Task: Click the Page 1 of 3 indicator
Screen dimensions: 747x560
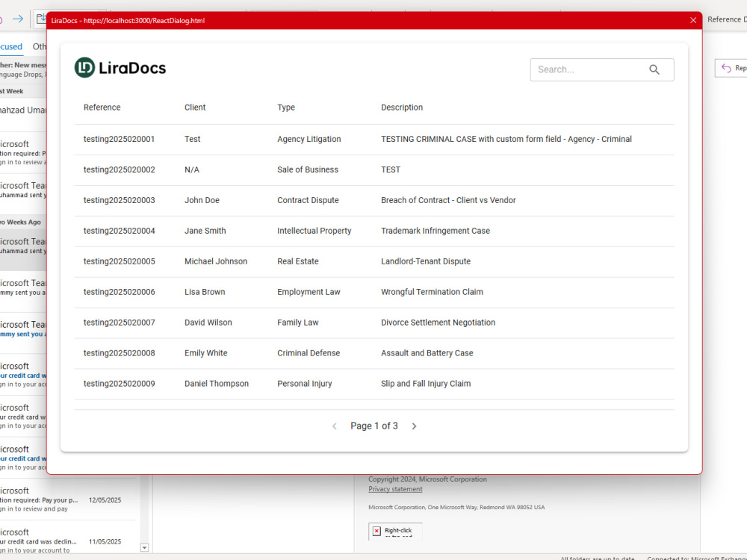Action: click(x=374, y=426)
